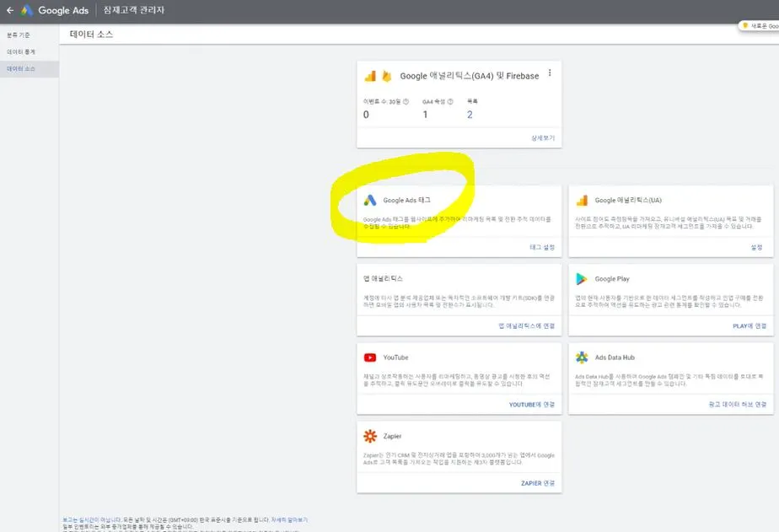Image resolution: width=779 pixels, height=532 pixels.
Task: Click 태그 설정 on Google Ads tag card
Action: coord(542,247)
